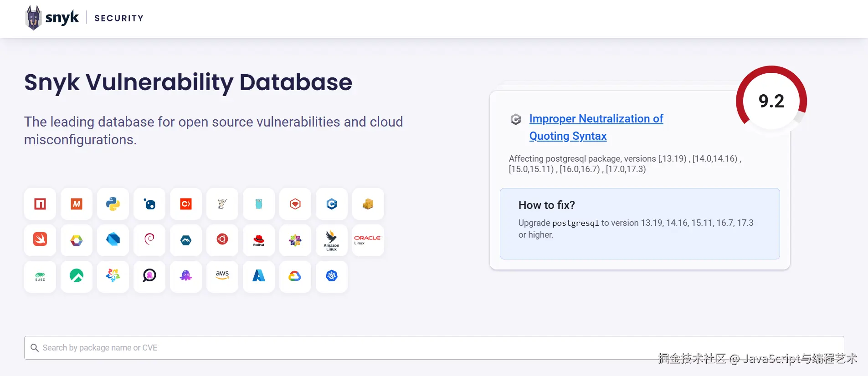The height and width of the screenshot is (376, 868).
Task: Open the multicolored hexagon ring icon
Action: (77, 240)
